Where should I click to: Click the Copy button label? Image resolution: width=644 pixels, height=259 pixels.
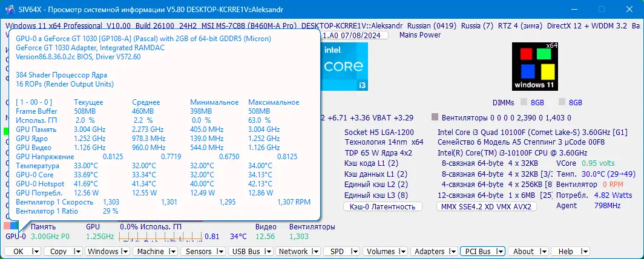coord(58,251)
